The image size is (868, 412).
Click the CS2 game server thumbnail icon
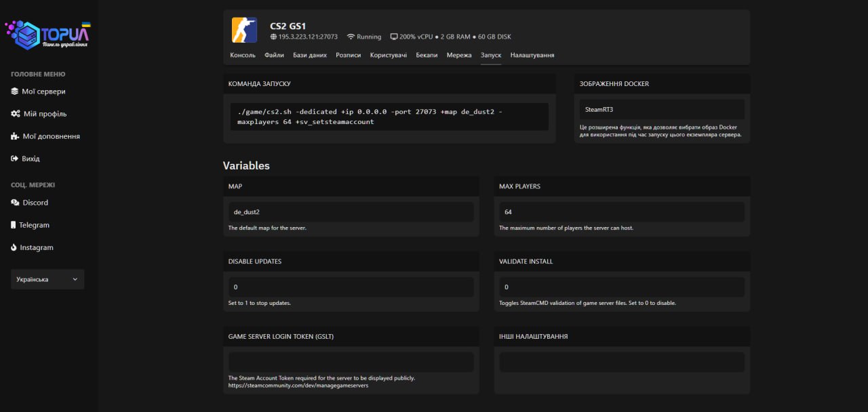click(x=244, y=30)
